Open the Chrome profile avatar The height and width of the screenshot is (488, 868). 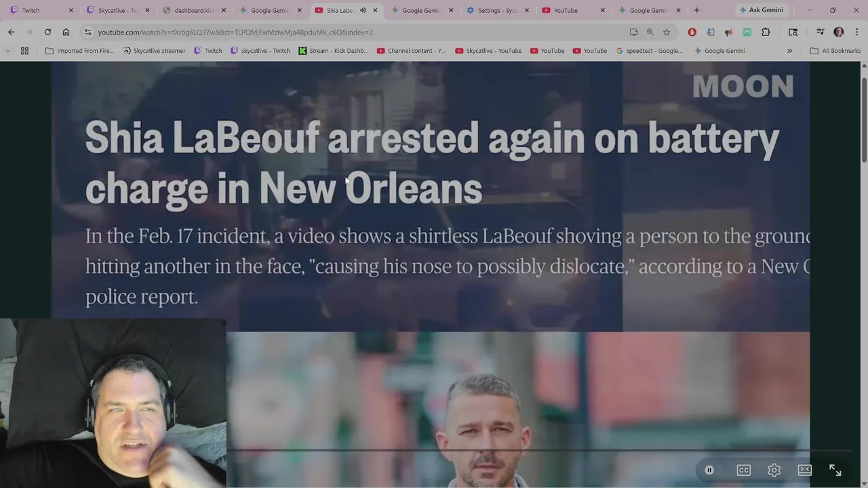coord(839,32)
